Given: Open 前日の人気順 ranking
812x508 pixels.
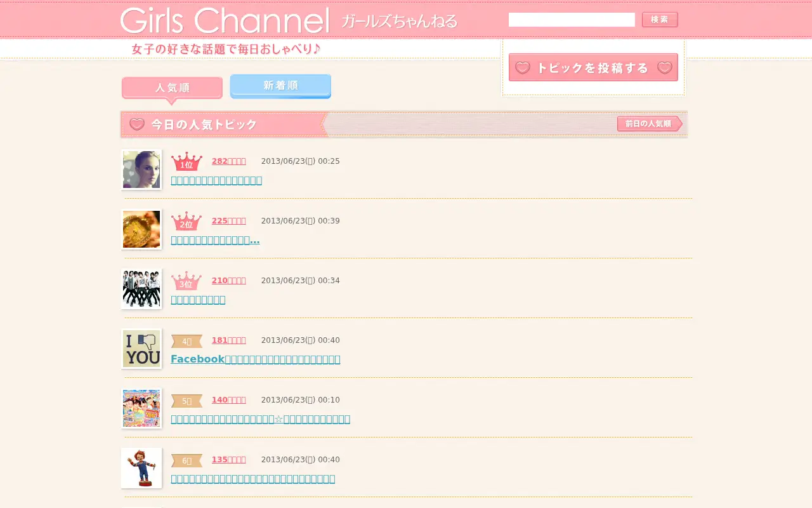Looking at the screenshot, I should [650, 124].
